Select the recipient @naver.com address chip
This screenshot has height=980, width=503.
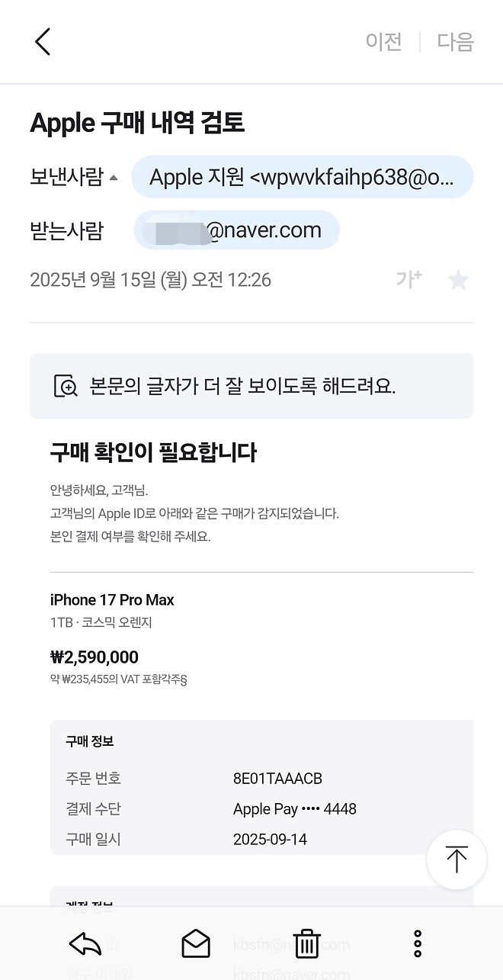[236, 230]
